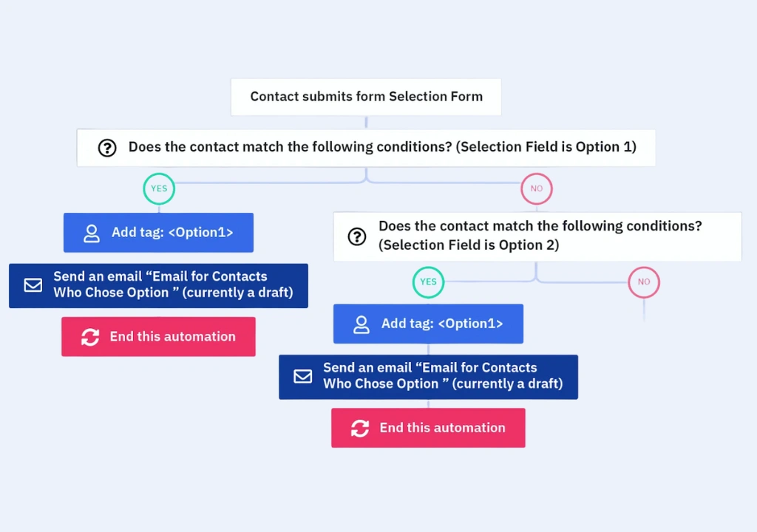Viewport: 757px width, 532px height.
Task: Select the NO branch of the Option 2 condition
Action: click(x=644, y=282)
